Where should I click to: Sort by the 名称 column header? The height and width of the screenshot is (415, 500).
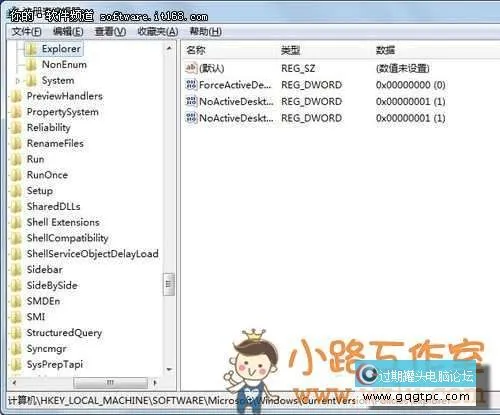point(196,50)
